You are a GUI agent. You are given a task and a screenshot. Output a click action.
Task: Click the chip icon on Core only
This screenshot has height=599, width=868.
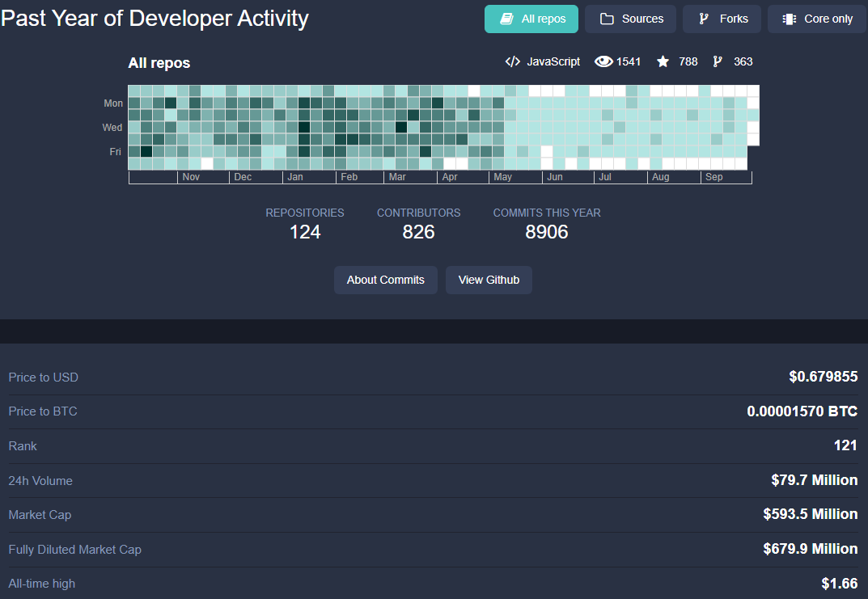pyautogui.click(x=789, y=19)
